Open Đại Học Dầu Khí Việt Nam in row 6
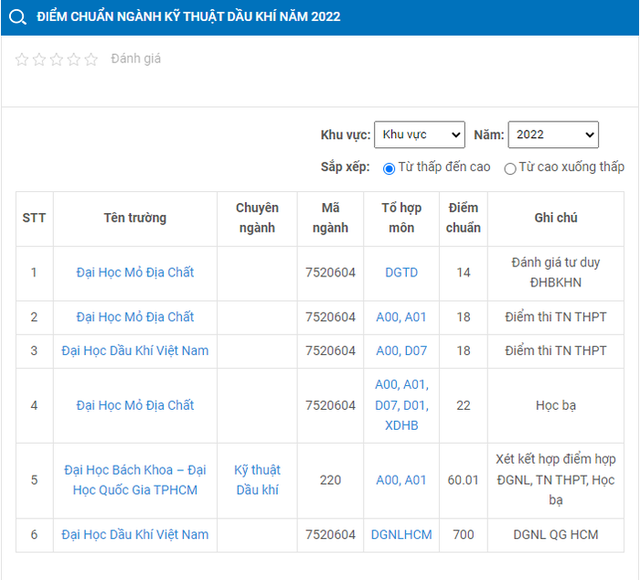This screenshot has width=640, height=580. click(x=135, y=534)
